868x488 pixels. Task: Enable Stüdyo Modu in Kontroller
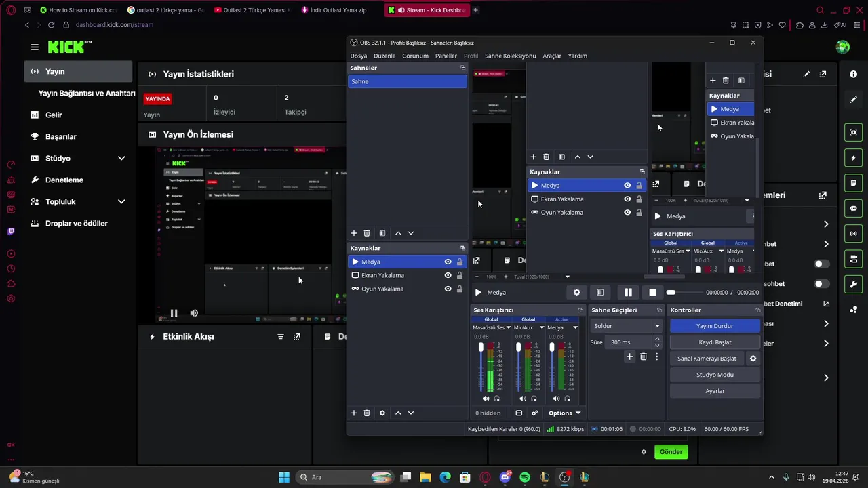click(715, 375)
